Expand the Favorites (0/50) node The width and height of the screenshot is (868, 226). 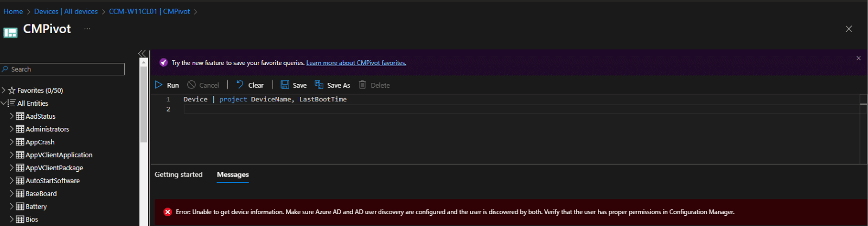(3, 91)
